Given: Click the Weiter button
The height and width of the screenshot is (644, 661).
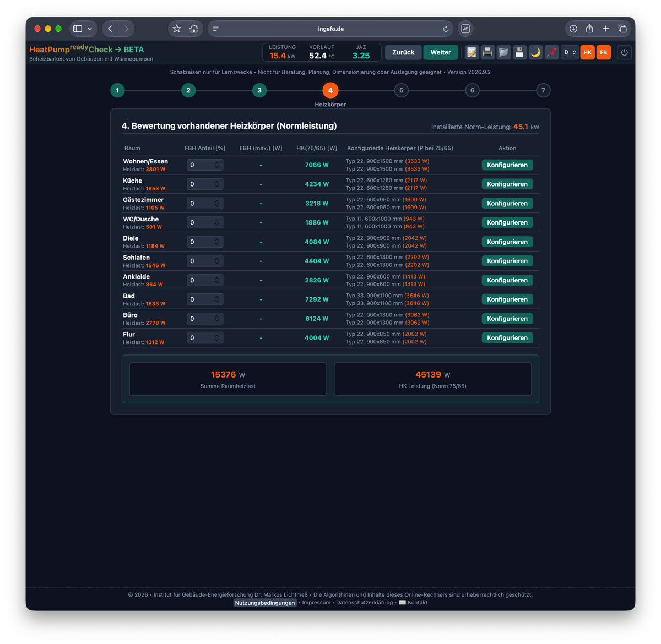Looking at the screenshot, I should 441,52.
